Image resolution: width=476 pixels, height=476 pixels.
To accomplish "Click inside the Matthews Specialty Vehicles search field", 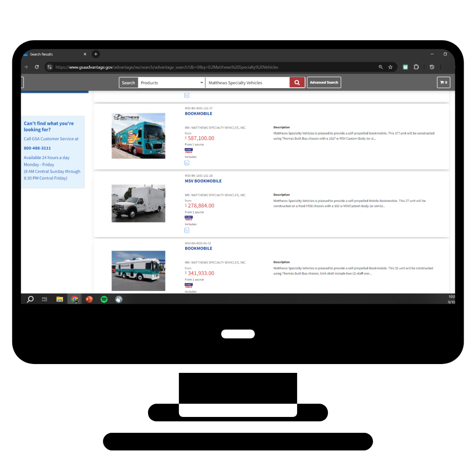I will tap(248, 82).
